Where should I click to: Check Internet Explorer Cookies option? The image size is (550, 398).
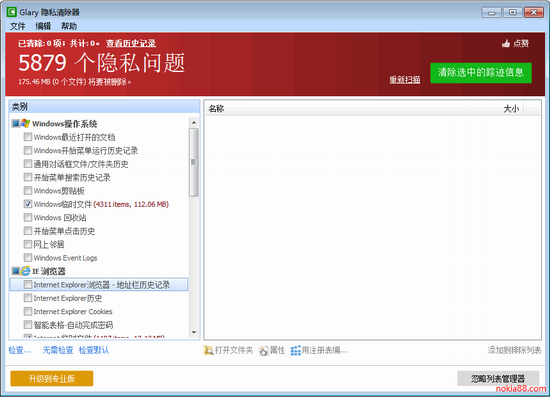point(28,311)
